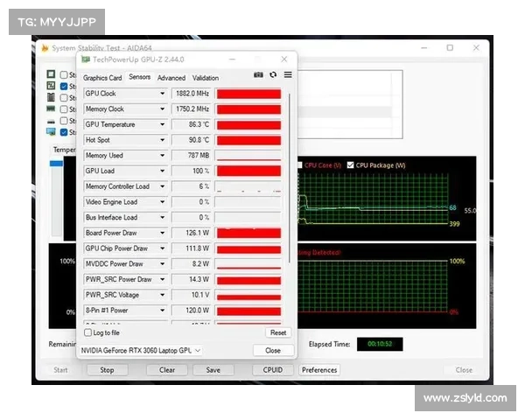Open the GPU Temperature sensor dropdown
Viewport: 525px width, 420px height.
[x=163, y=124]
